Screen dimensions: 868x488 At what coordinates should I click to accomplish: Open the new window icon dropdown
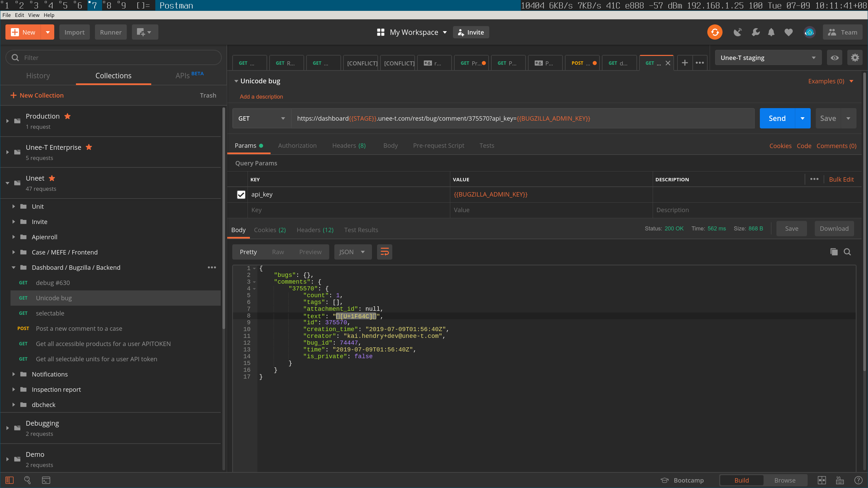click(x=144, y=32)
